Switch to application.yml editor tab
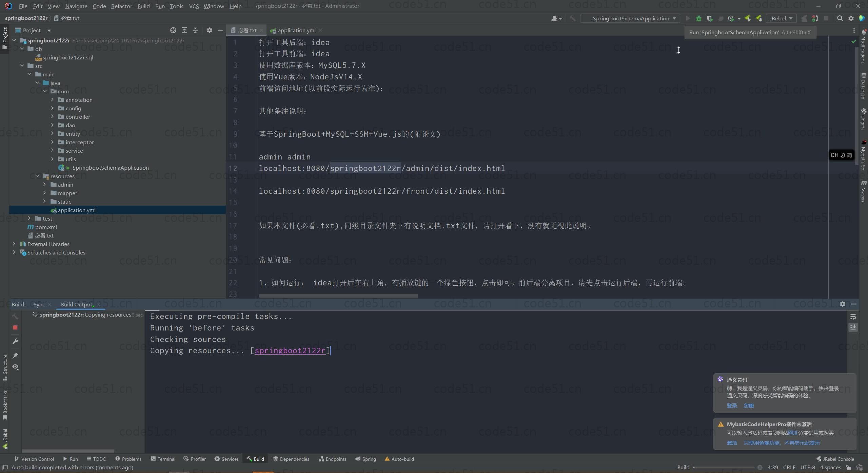 point(296,30)
